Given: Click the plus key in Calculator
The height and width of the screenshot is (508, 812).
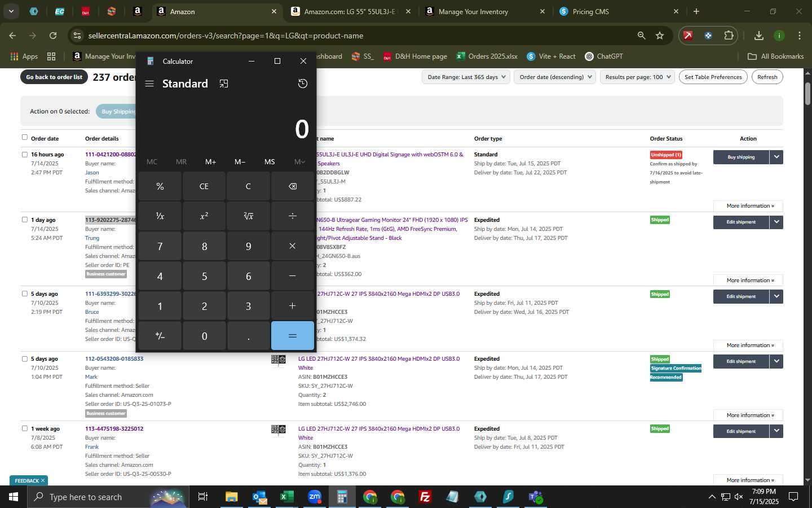Looking at the screenshot, I should (293, 306).
